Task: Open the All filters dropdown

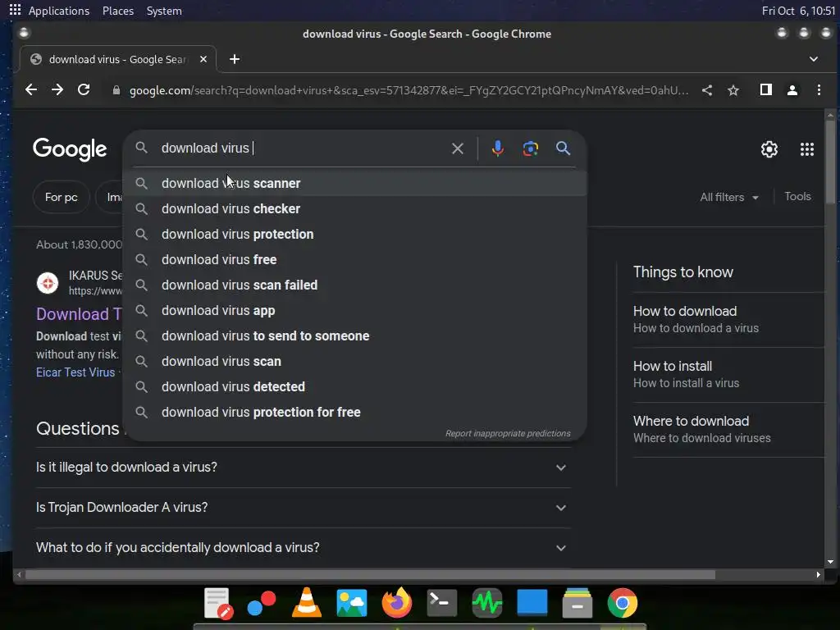Action: tap(729, 197)
